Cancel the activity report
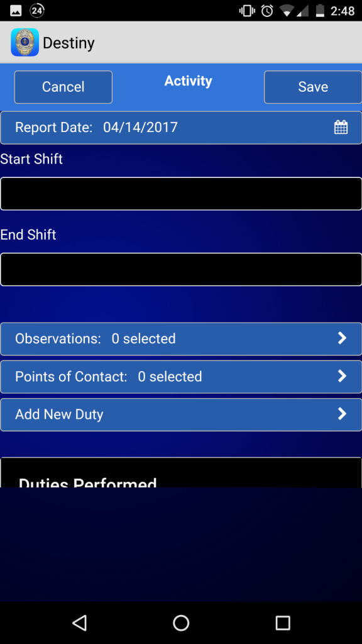 [63, 87]
